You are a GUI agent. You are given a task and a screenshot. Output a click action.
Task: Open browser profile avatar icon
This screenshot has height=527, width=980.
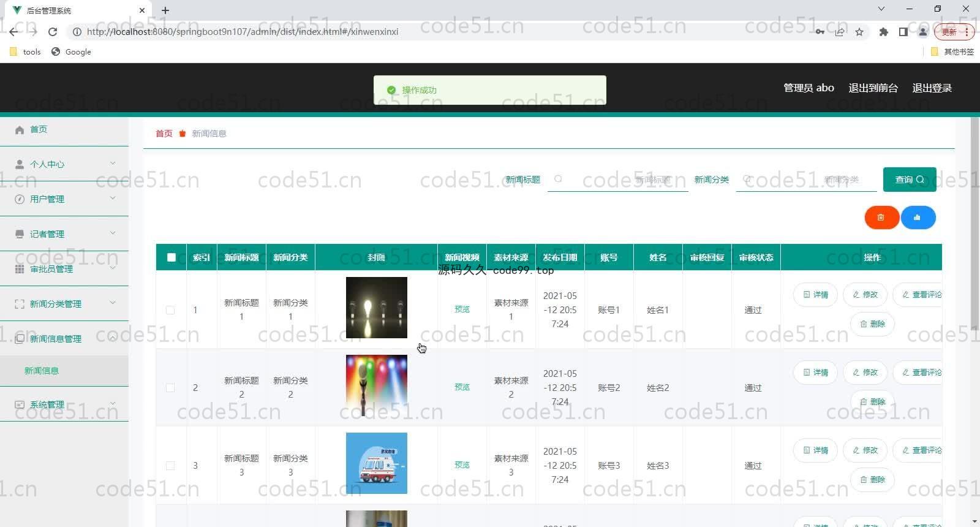[922, 32]
